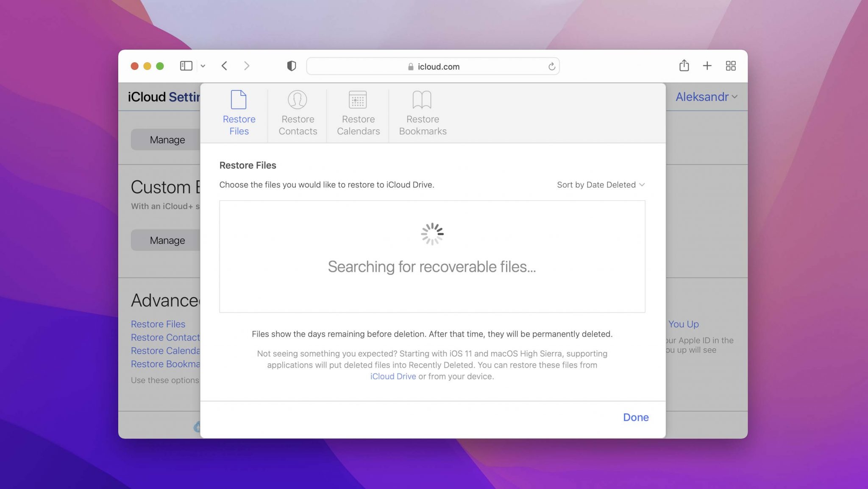The width and height of the screenshot is (868, 489).
Task: Open the Share menu icon
Action: (x=684, y=65)
